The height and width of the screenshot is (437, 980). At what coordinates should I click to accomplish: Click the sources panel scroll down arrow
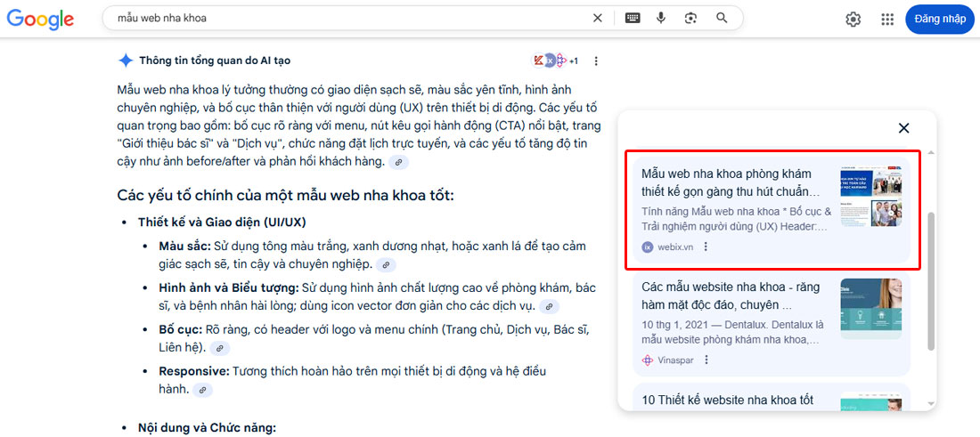[931, 404]
